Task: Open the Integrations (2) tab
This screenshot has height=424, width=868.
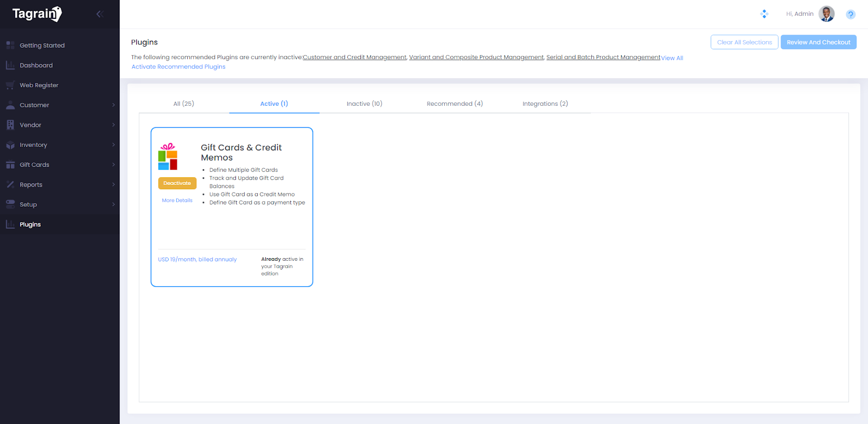Action: [x=545, y=104]
